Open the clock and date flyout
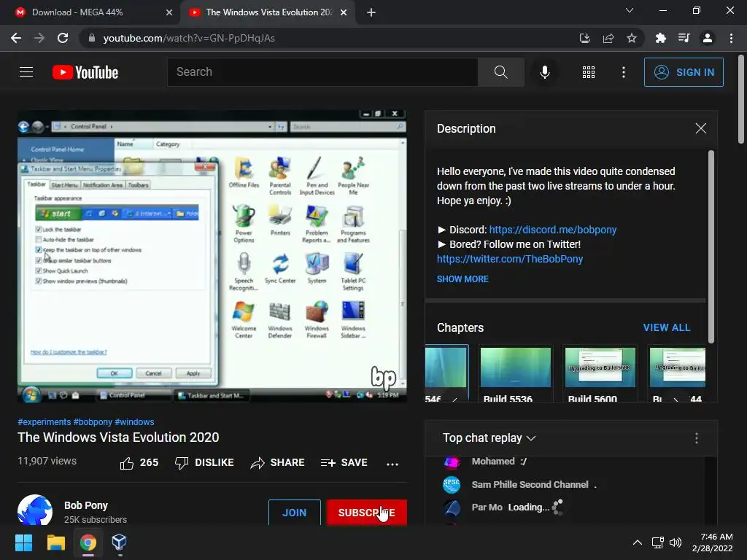The width and height of the screenshot is (747, 560). coord(712,542)
